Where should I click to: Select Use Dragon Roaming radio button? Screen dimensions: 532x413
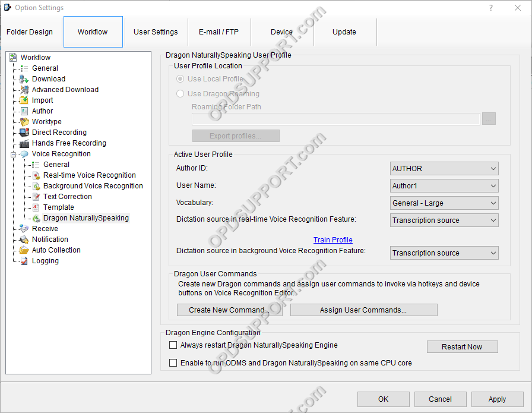[x=180, y=94]
